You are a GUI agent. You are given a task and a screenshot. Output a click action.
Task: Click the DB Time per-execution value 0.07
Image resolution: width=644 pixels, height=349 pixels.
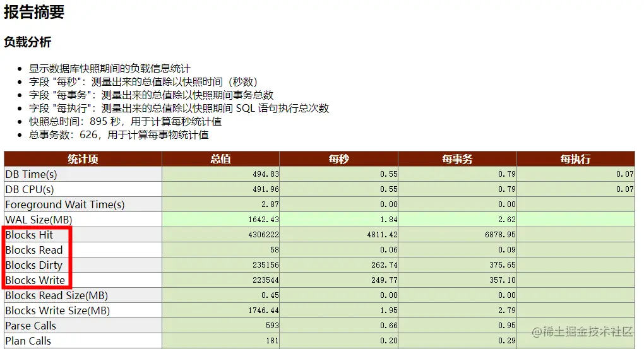coord(624,174)
